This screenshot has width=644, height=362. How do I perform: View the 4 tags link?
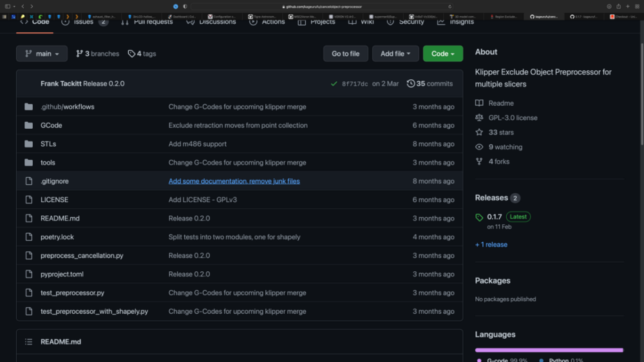click(142, 53)
